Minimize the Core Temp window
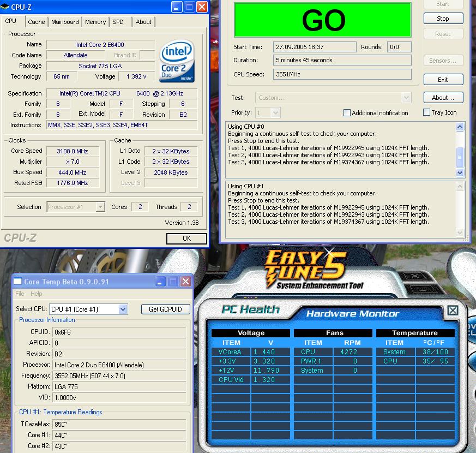This screenshot has width=476, height=453. coord(160,282)
